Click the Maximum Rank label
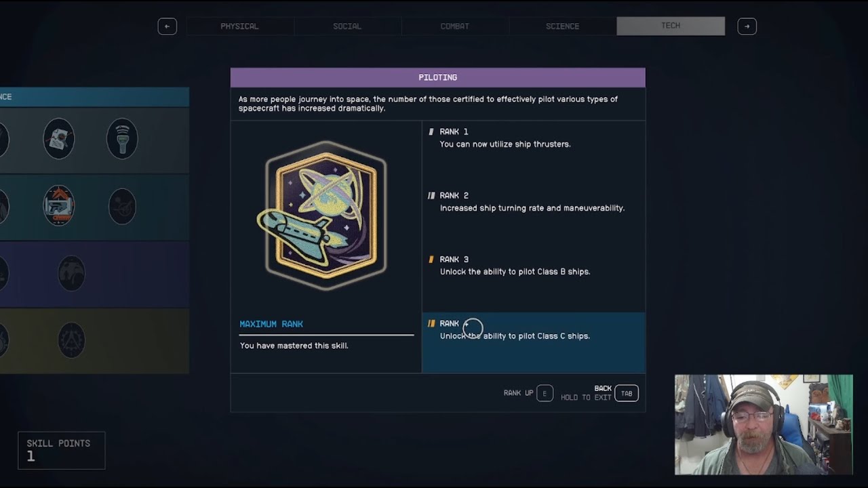 (271, 324)
